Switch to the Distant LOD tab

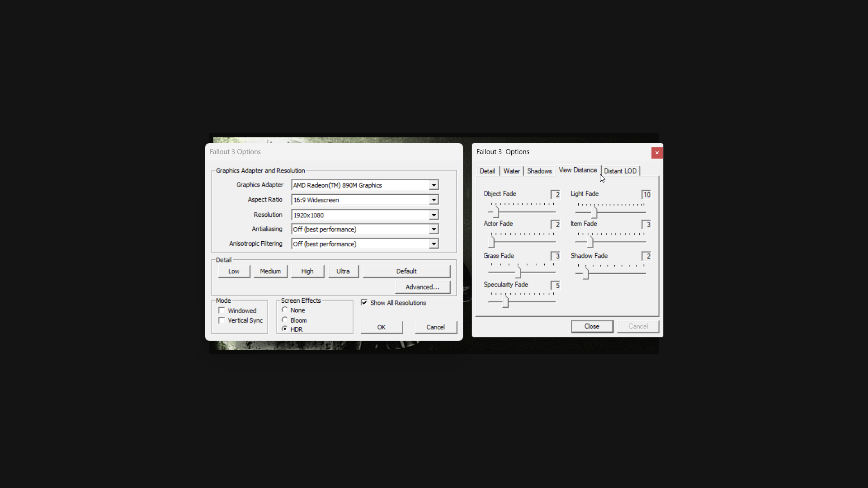tap(620, 171)
